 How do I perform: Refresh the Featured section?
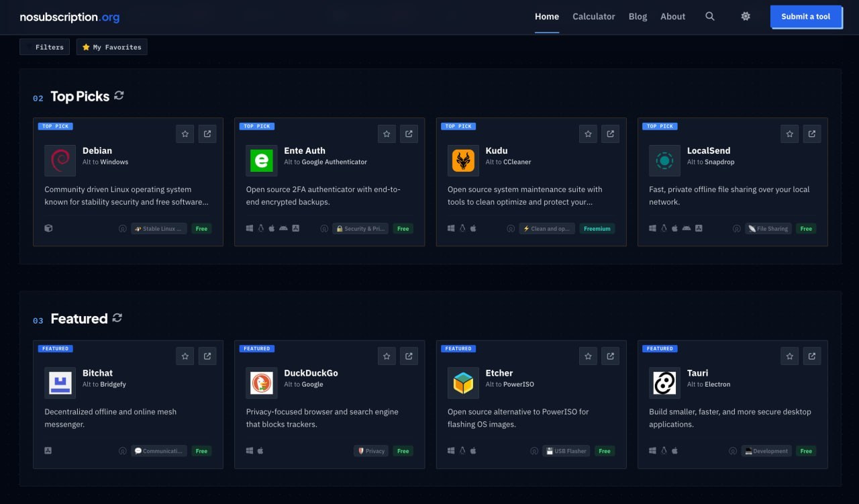pyautogui.click(x=117, y=318)
